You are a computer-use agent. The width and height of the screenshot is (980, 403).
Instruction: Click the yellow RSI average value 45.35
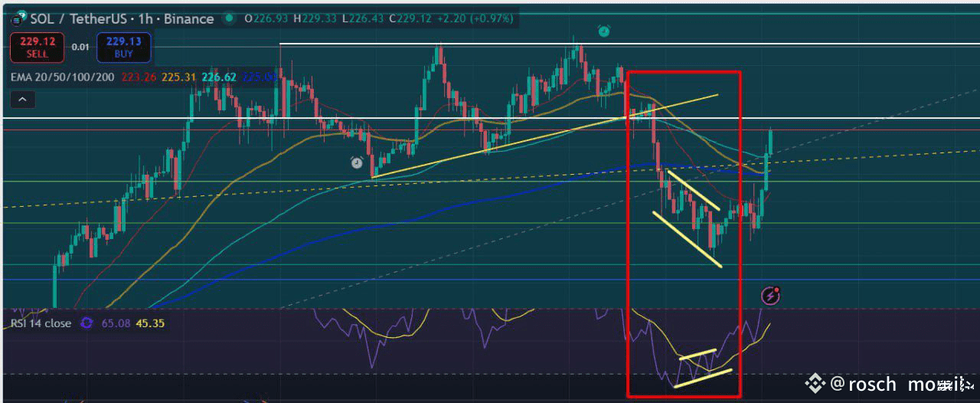coord(149,323)
